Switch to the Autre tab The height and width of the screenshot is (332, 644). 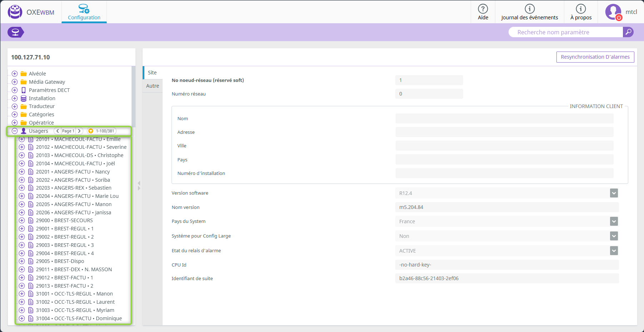coord(153,86)
